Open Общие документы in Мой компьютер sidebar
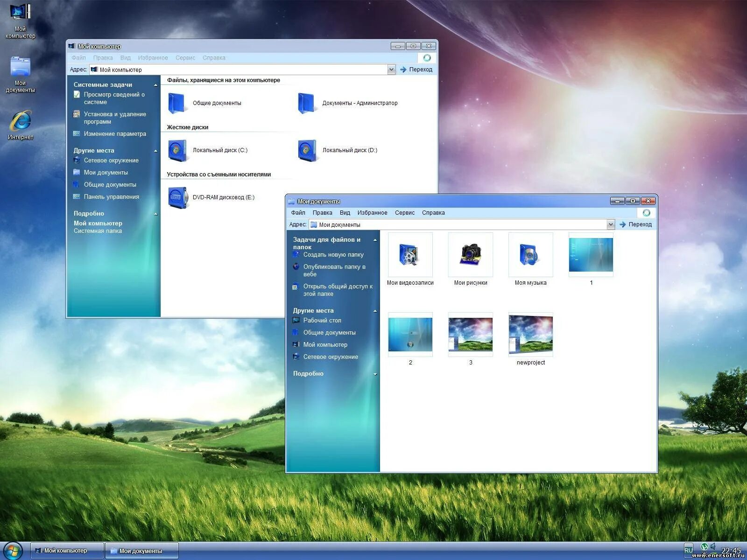The image size is (747, 560). coord(105,185)
